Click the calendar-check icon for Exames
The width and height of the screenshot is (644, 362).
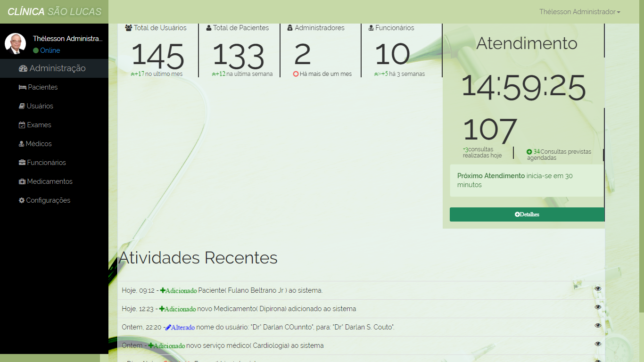point(22,125)
